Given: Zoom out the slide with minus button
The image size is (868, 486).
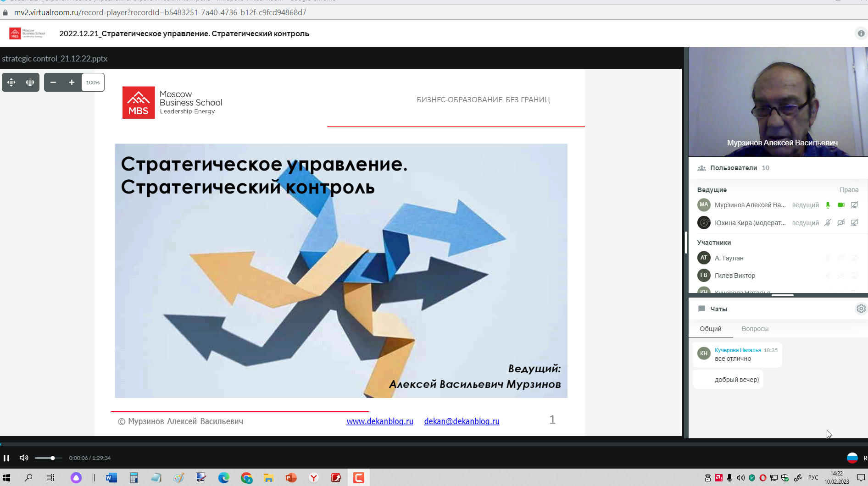Looking at the screenshot, I should pyautogui.click(x=53, y=83).
